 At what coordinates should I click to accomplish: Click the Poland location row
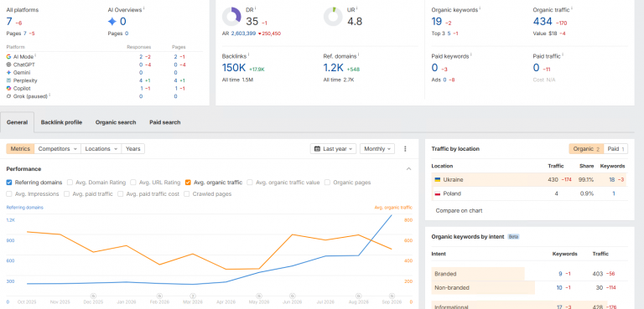pos(530,193)
